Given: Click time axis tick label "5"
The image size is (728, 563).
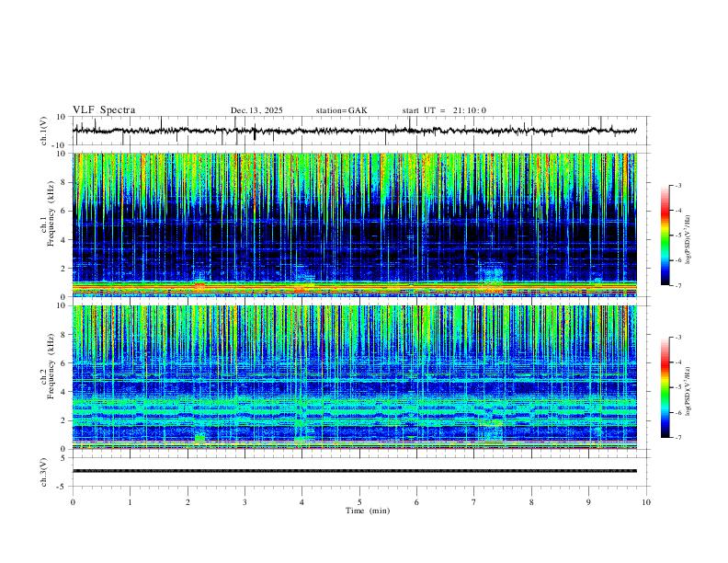Looking at the screenshot, I should 359,502.
